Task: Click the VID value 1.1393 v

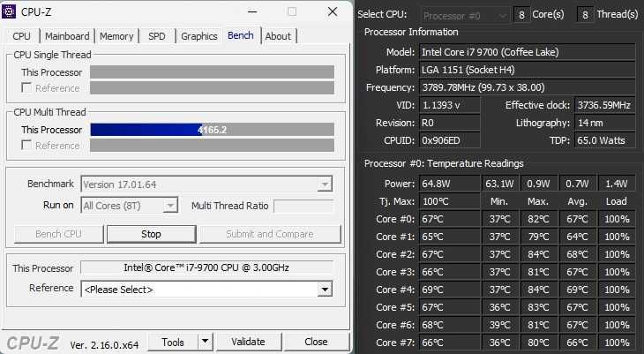Action: (450, 105)
